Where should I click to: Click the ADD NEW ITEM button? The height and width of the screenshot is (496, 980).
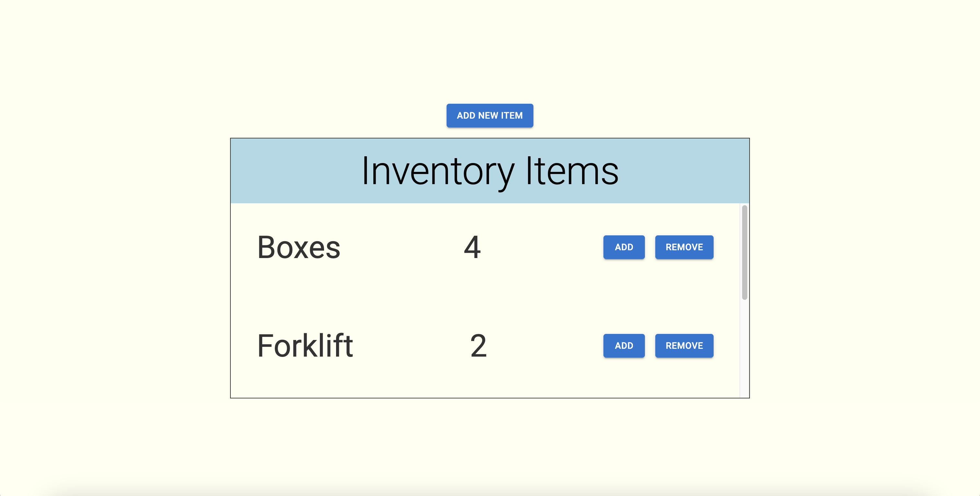(x=490, y=115)
